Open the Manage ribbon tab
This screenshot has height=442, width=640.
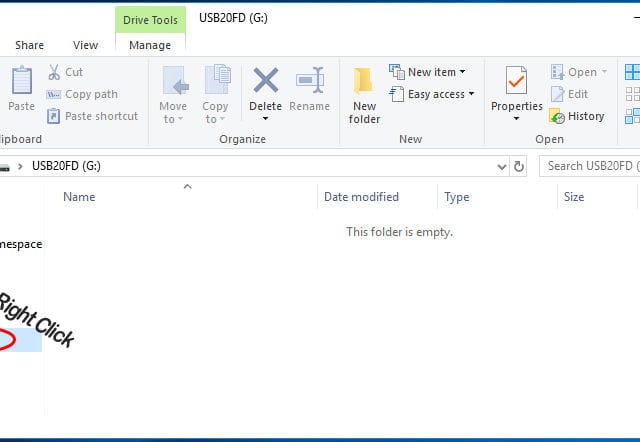click(150, 45)
